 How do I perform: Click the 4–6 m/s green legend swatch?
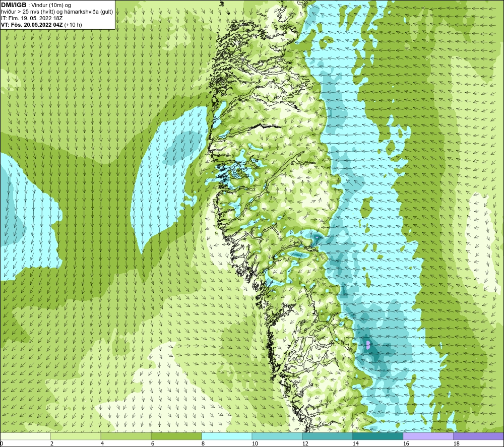[x=126, y=436]
